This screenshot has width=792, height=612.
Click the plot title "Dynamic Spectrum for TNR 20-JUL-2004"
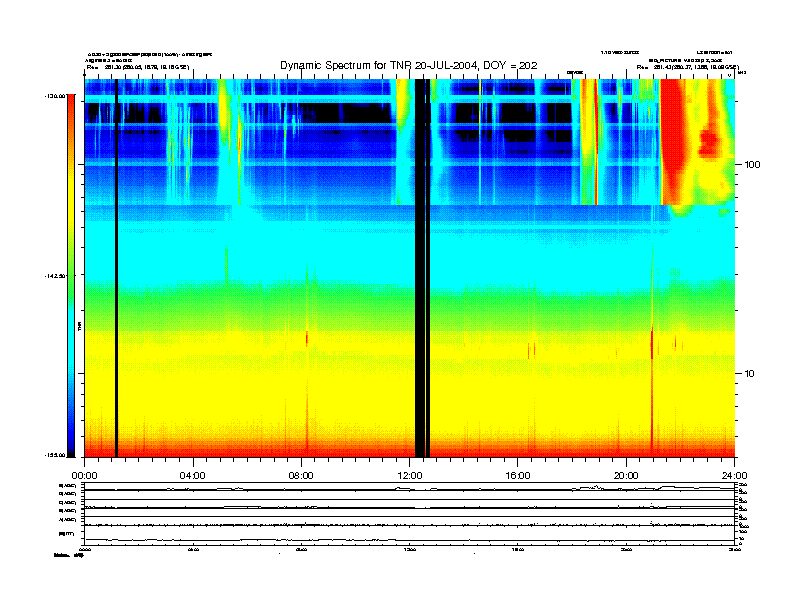point(380,66)
